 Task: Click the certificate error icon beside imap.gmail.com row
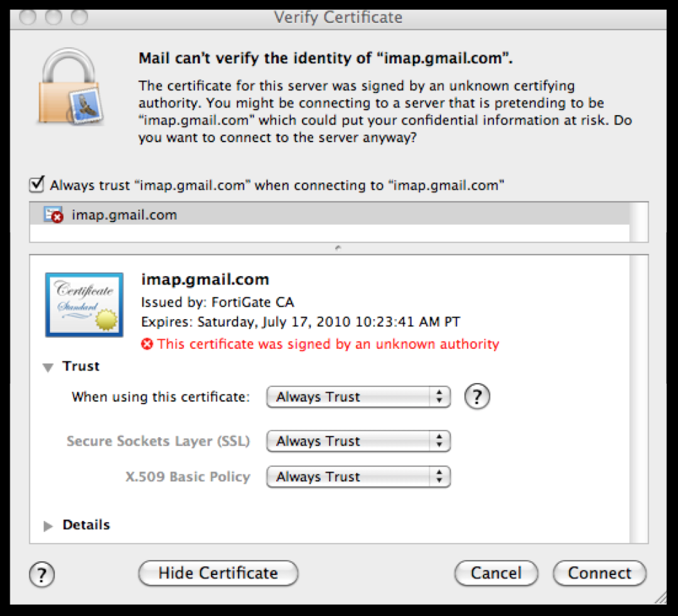pos(53,215)
